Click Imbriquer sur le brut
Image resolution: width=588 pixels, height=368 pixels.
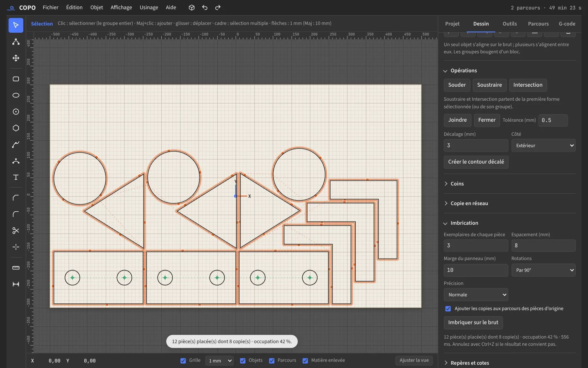pyautogui.click(x=473, y=323)
